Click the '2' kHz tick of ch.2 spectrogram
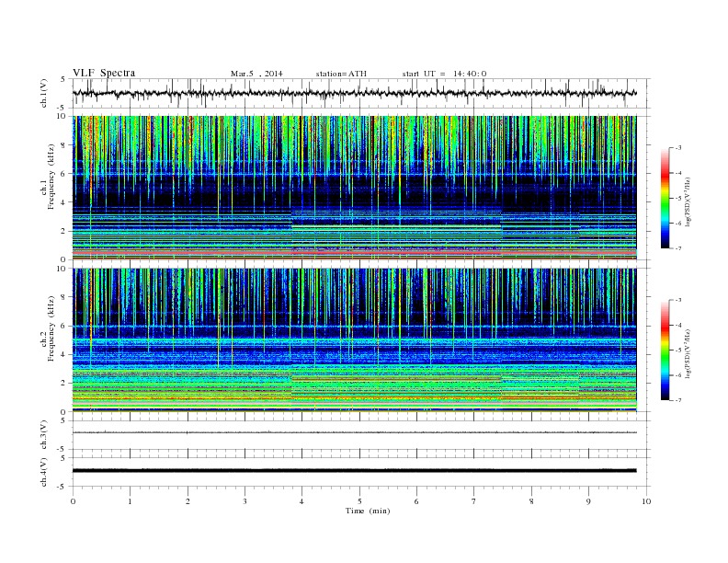 point(63,384)
